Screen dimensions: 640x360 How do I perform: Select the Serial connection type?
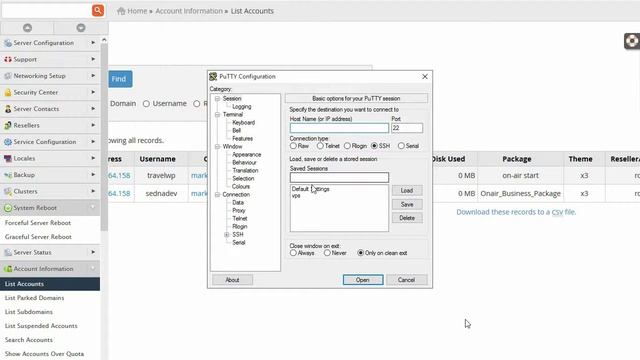point(401,146)
